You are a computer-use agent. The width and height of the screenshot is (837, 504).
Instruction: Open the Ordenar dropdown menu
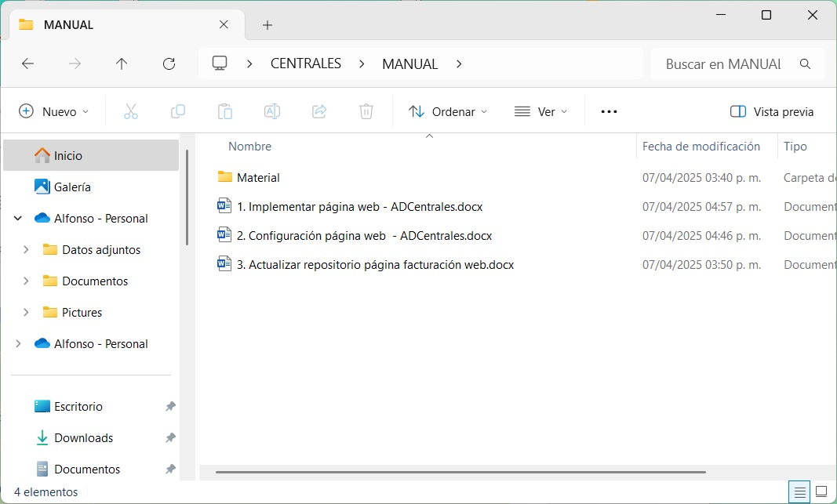point(448,111)
